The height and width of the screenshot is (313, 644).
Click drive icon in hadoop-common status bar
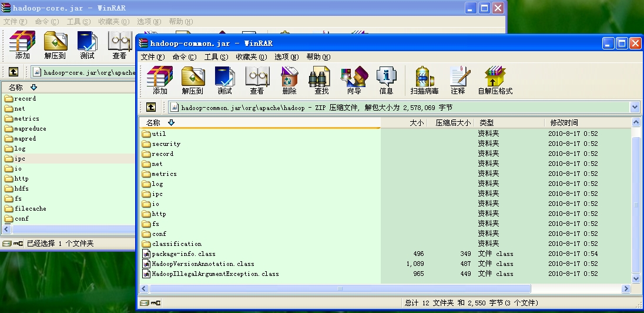pyautogui.click(x=144, y=303)
